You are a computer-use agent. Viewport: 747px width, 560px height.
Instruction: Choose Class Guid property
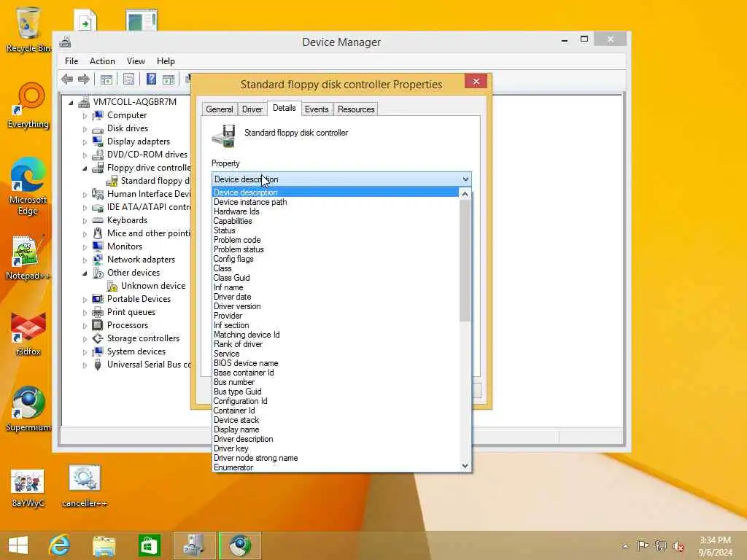(336, 278)
